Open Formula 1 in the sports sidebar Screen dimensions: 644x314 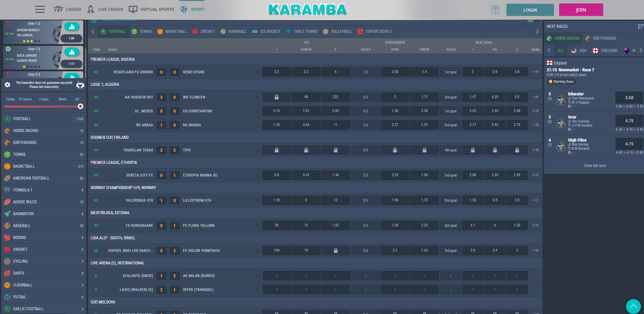click(x=44, y=190)
